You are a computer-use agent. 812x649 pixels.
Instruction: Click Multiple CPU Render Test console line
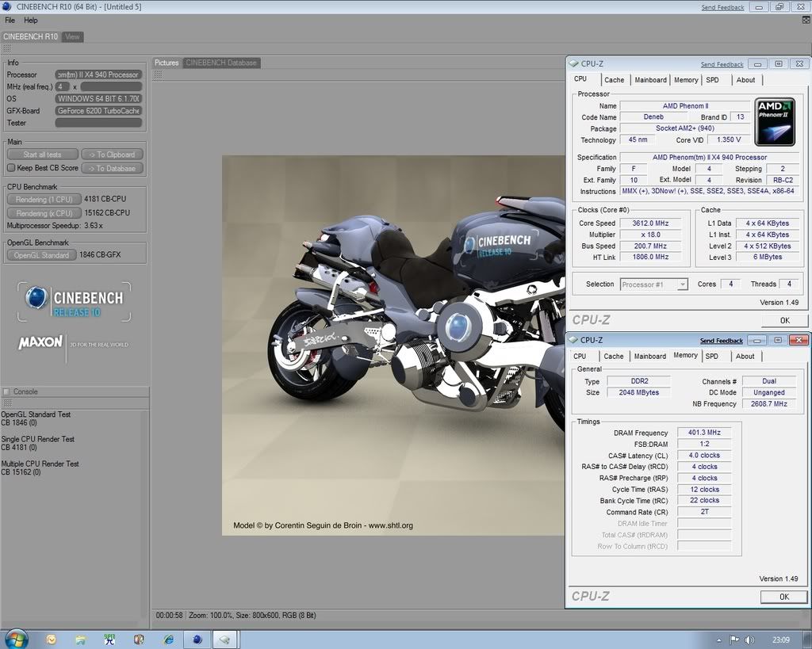point(40,464)
